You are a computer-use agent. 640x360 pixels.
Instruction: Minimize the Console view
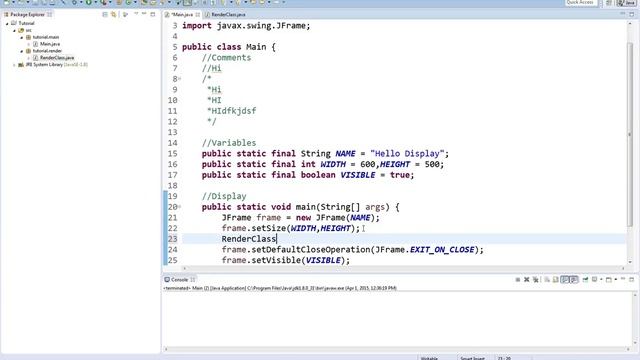[623, 279]
